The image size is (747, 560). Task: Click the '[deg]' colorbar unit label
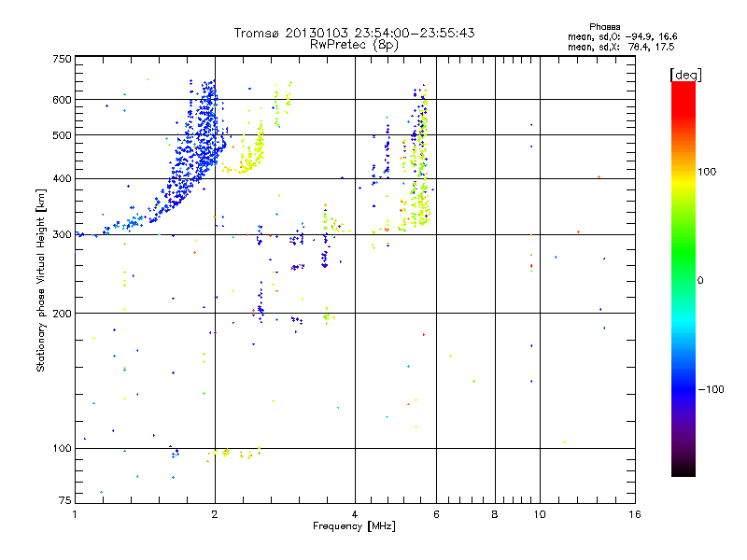(x=685, y=75)
